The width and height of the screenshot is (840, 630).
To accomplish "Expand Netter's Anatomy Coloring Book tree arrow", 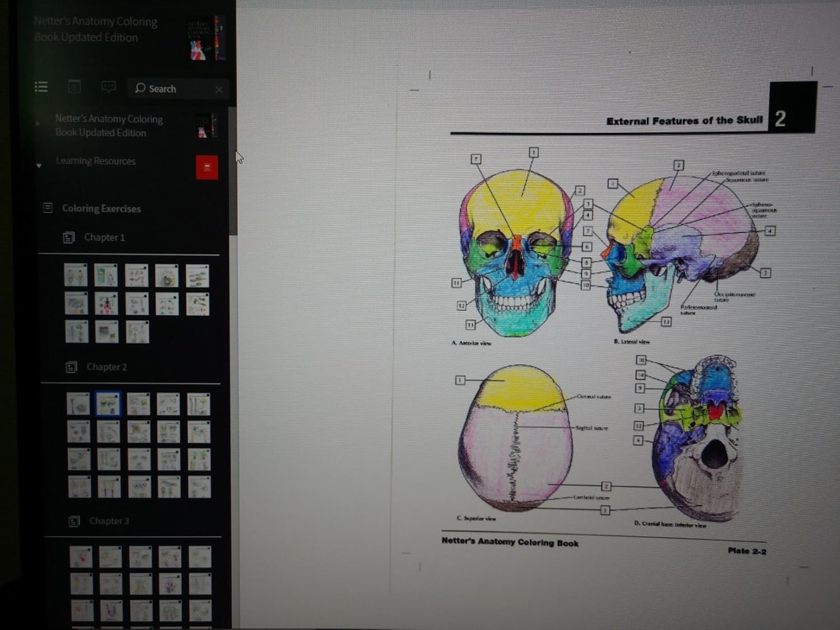I will [38, 123].
